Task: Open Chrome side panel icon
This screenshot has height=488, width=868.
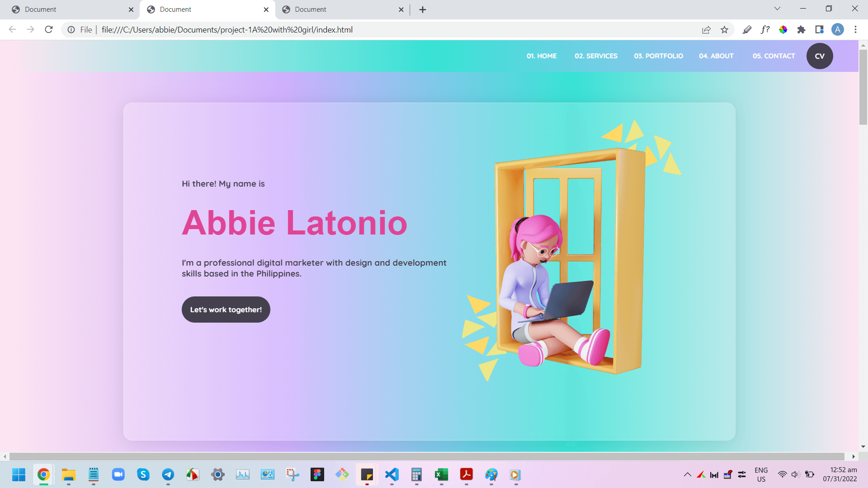Action: pos(819,30)
